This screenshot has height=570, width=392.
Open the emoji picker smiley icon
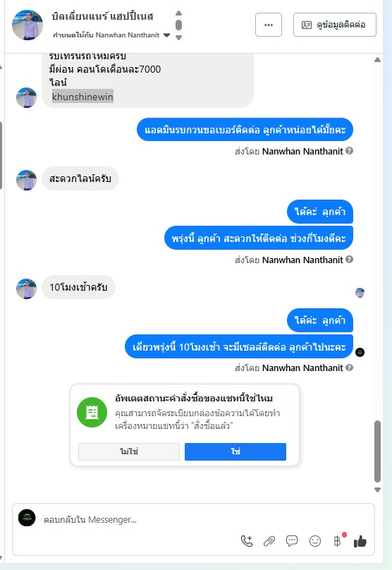tap(315, 541)
